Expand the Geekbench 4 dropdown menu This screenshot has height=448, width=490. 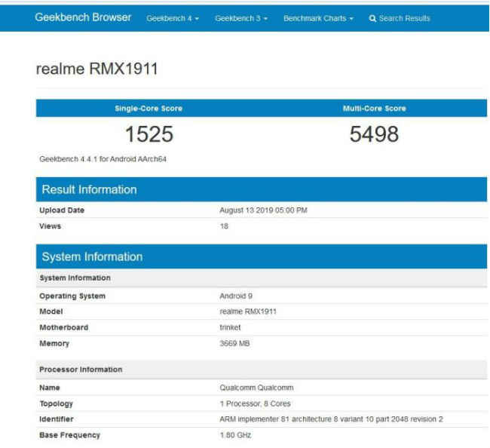(173, 18)
